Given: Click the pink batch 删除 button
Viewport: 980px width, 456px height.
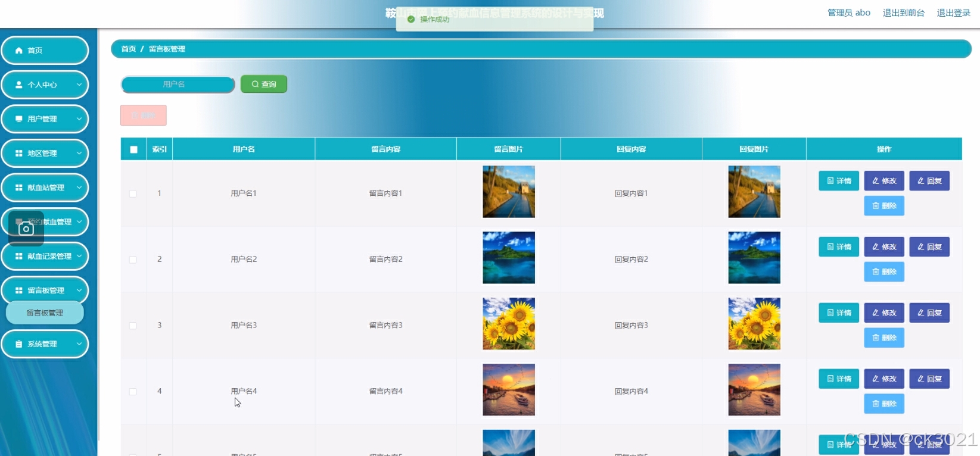Looking at the screenshot, I should tap(144, 115).
